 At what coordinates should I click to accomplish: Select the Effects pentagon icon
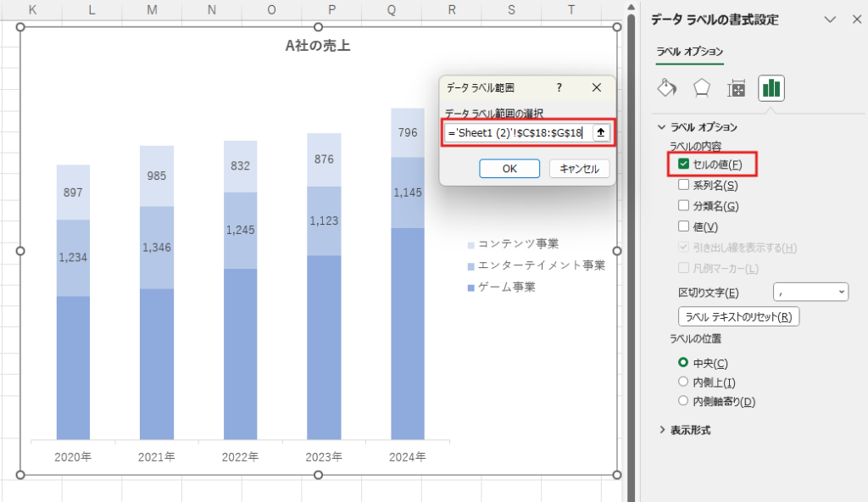click(x=702, y=88)
